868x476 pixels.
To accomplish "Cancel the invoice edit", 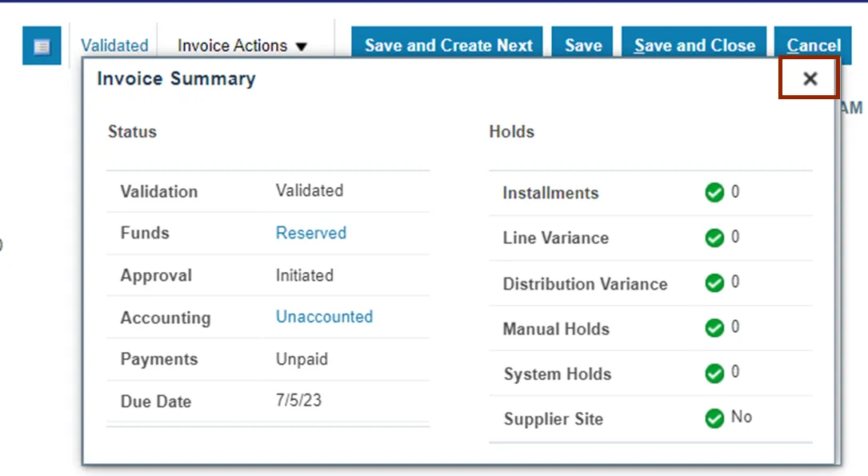I will (813, 46).
